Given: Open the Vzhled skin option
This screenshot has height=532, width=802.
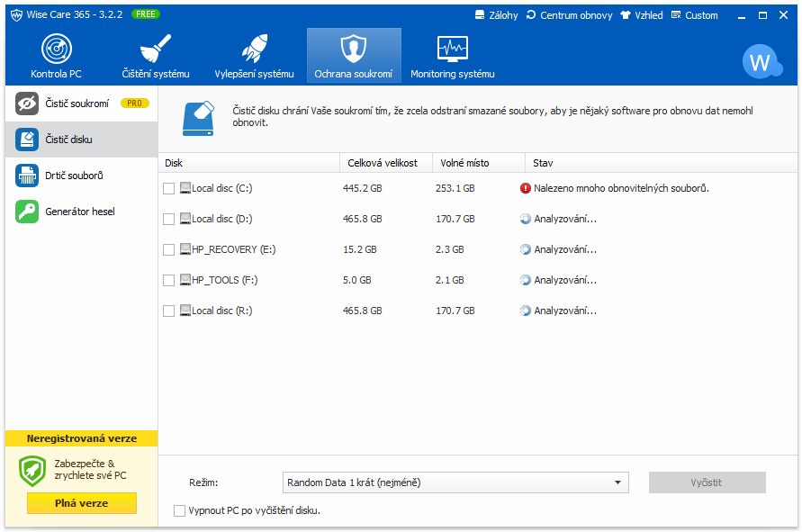Looking at the screenshot, I should tap(642, 14).
